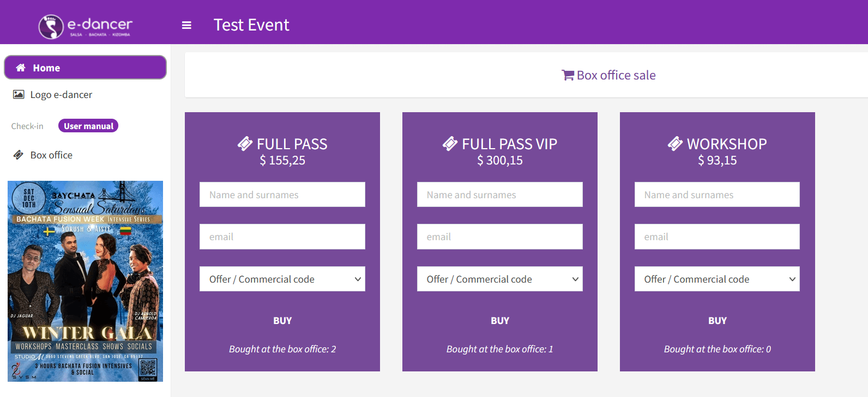
Task: Open Box office in the sidebar menu
Action: tap(51, 155)
